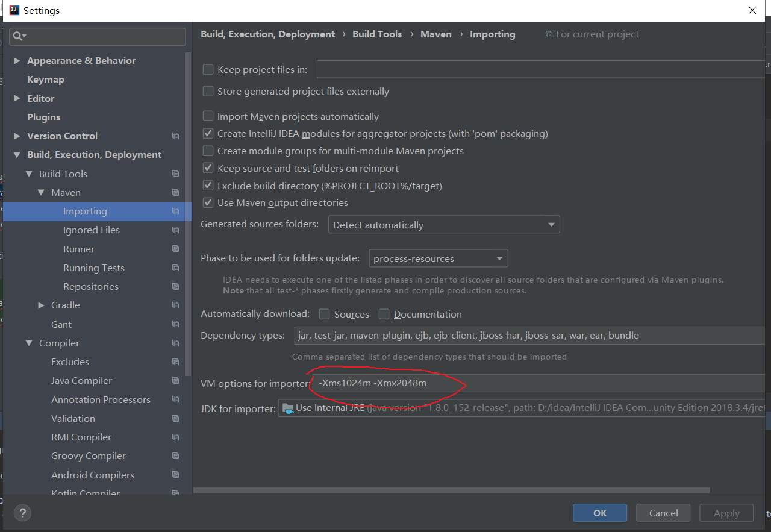Click Build Tools breadcrumb

point(377,34)
